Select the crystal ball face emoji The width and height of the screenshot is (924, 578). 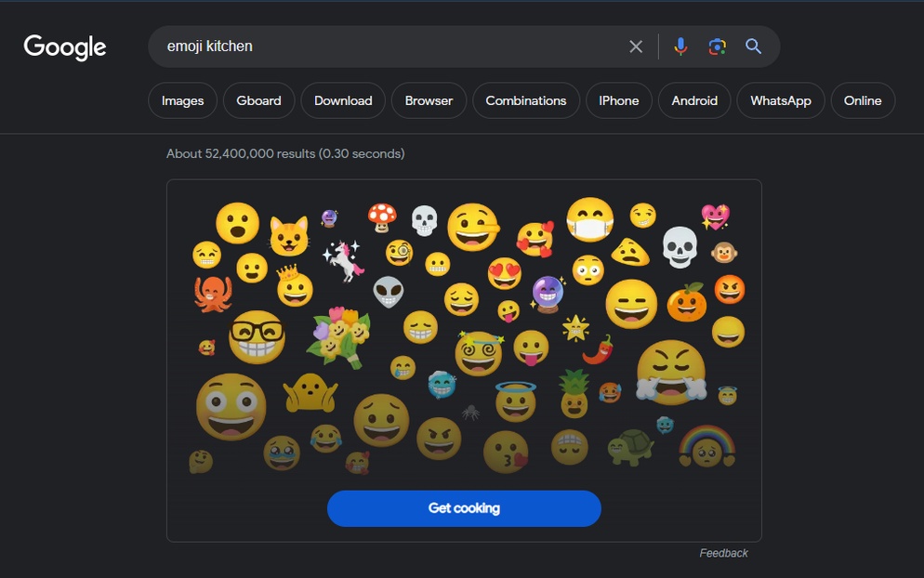548,294
